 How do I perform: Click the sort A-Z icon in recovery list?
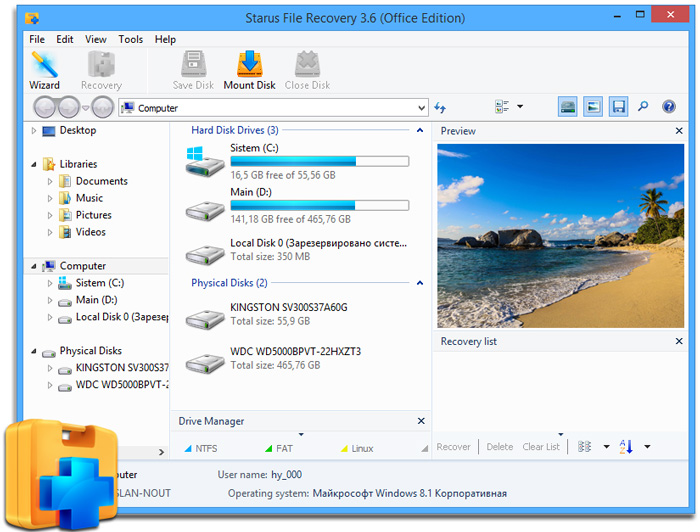click(627, 447)
